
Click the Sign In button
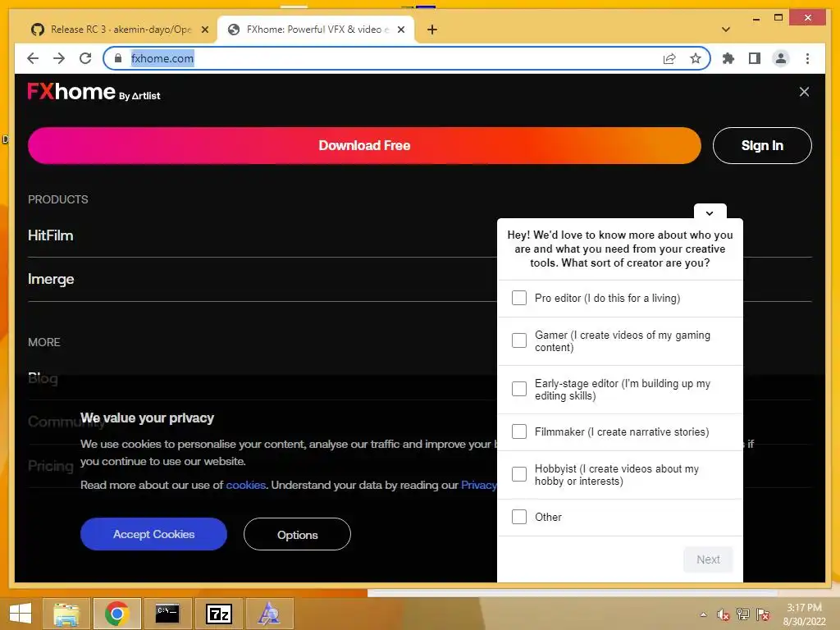point(762,146)
